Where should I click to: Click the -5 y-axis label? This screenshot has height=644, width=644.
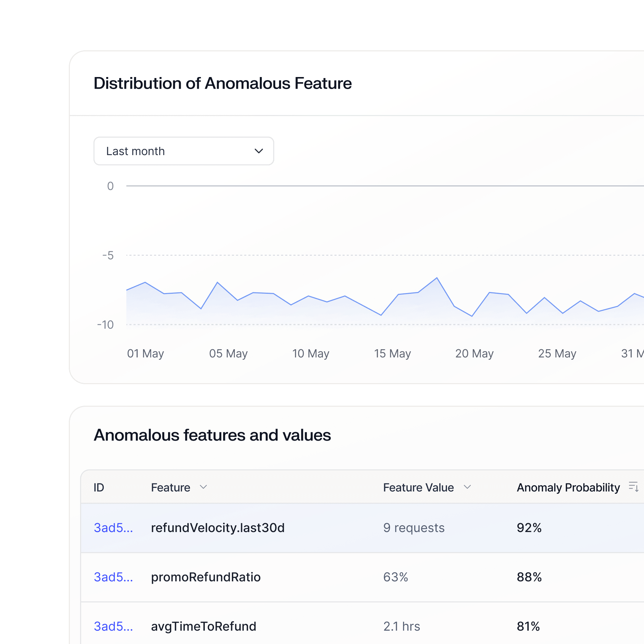pyautogui.click(x=108, y=255)
